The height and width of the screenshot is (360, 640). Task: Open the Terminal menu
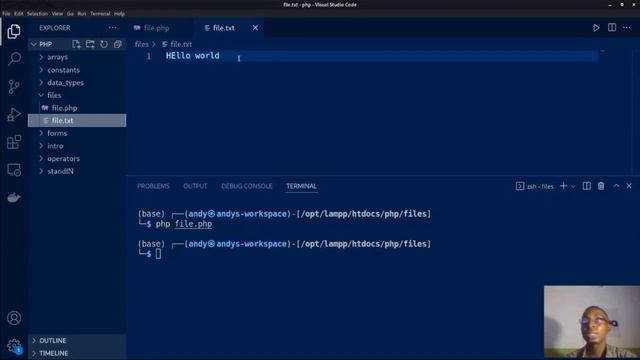coord(100,13)
